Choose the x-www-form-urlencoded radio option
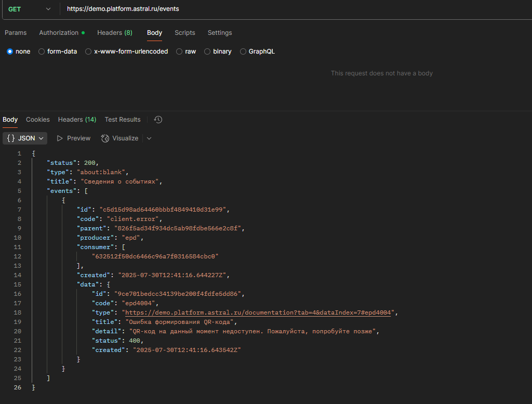 pyautogui.click(x=88, y=51)
